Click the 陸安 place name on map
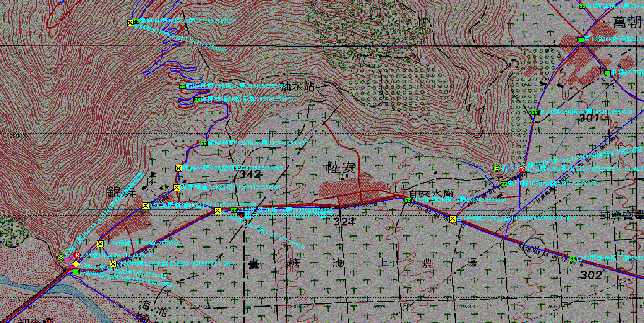 point(341,168)
